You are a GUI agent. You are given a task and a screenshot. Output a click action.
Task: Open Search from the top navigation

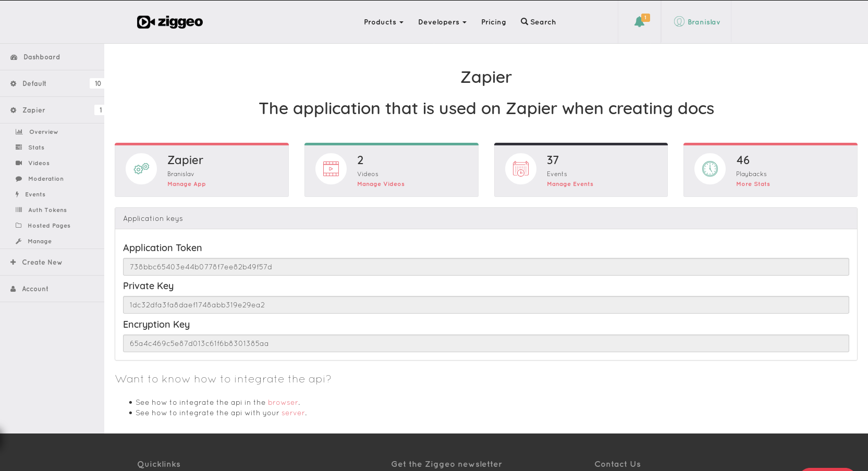coord(538,22)
